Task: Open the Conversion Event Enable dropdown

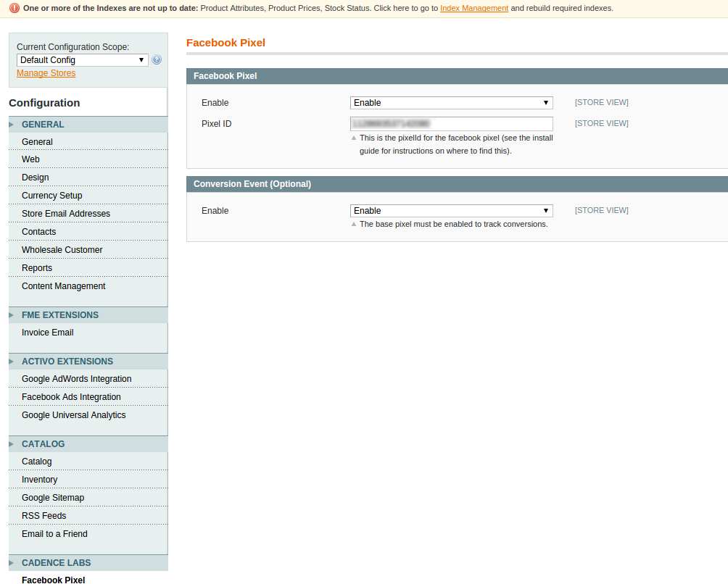Action: 451,211
